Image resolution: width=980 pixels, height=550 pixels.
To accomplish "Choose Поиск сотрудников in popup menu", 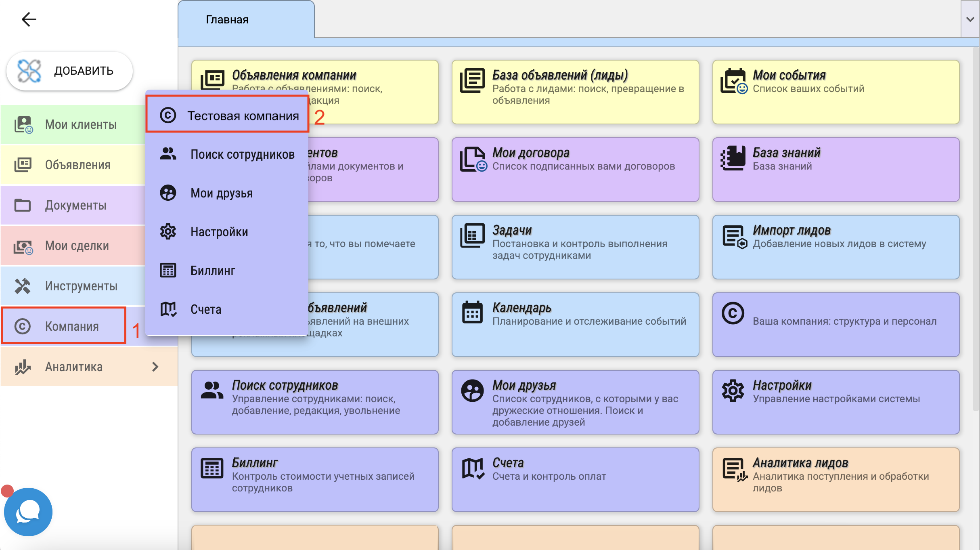I will [x=227, y=154].
